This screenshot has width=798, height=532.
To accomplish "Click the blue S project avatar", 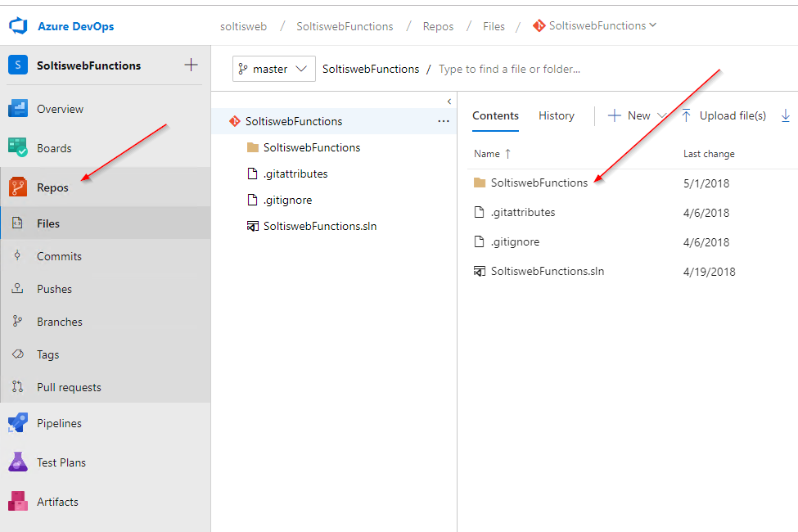I will click(18, 65).
